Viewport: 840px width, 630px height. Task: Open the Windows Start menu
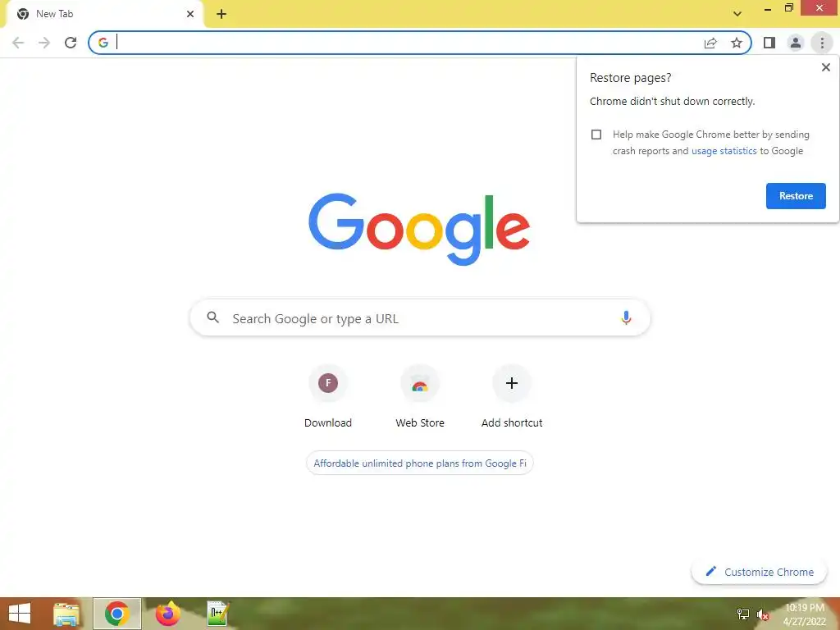pos(20,614)
